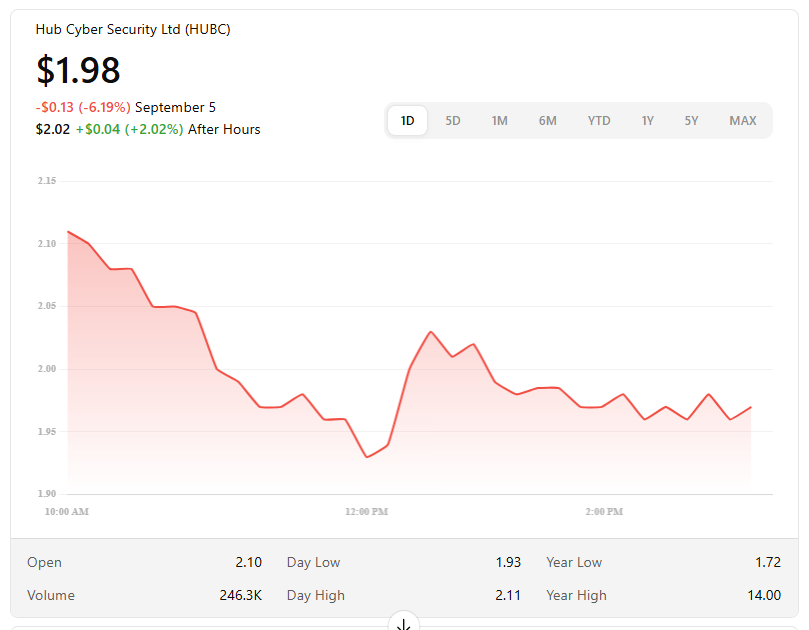
Task: Click the Day Low 1.93 value
Action: click(x=507, y=562)
